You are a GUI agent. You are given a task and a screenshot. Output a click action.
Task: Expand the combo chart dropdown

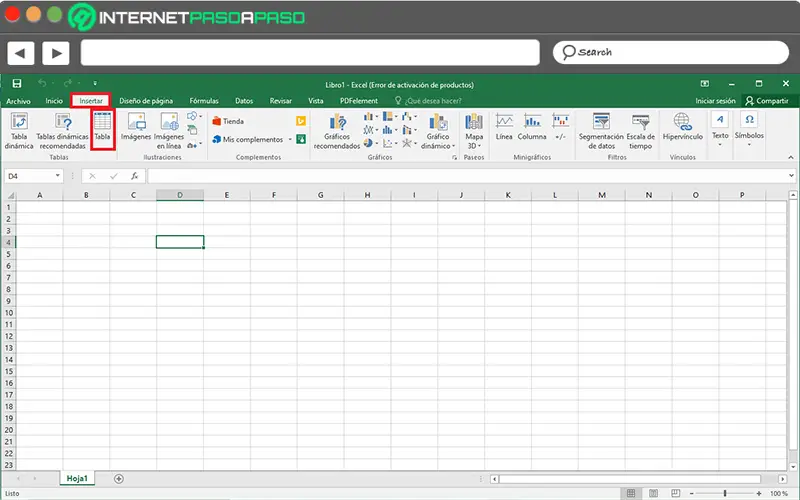[415, 130]
